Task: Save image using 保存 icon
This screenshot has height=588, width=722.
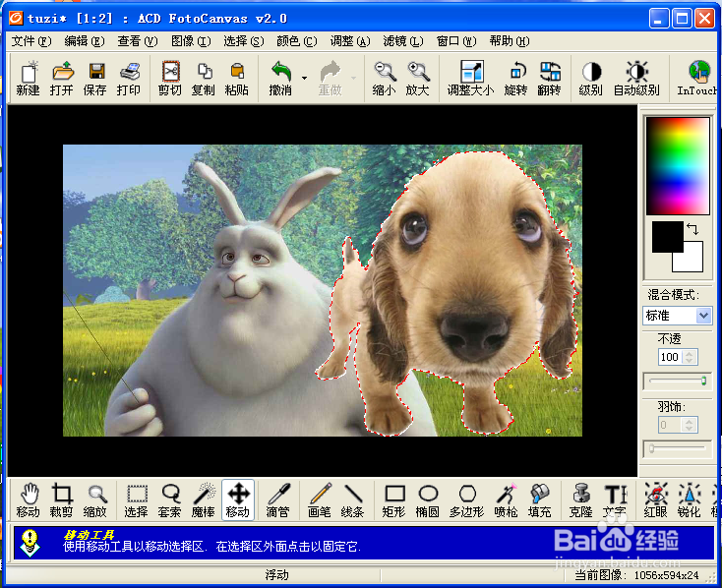Action: [95, 78]
